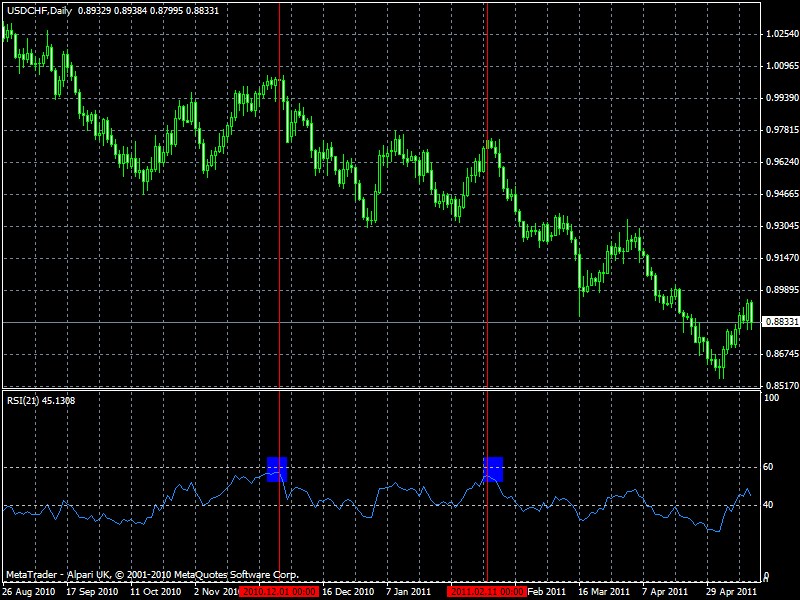Click the USDCHF,Daily chart title text
The width and height of the screenshot is (800, 600).
coord(38,9)
